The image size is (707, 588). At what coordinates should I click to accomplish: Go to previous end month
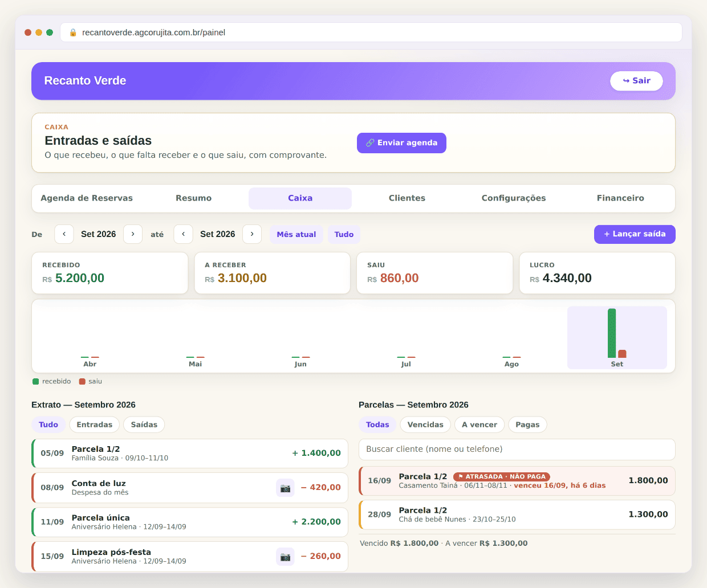183,234
